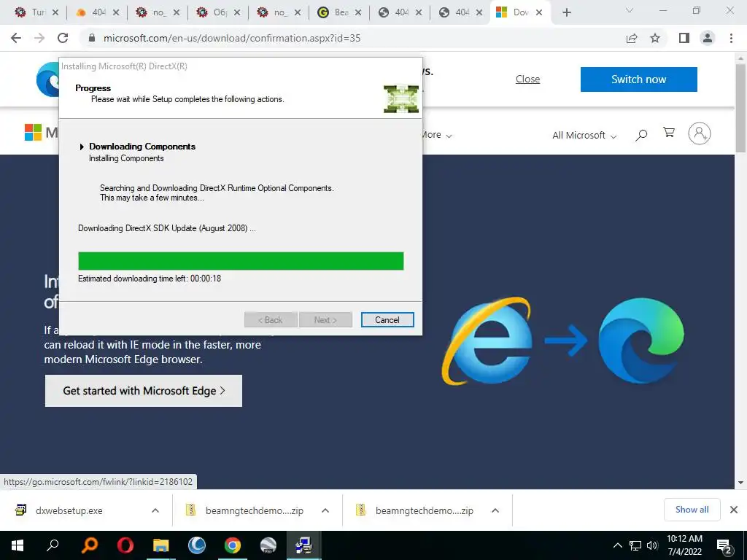Dismiss the Edge banner with Close link

tap(527, 79)
